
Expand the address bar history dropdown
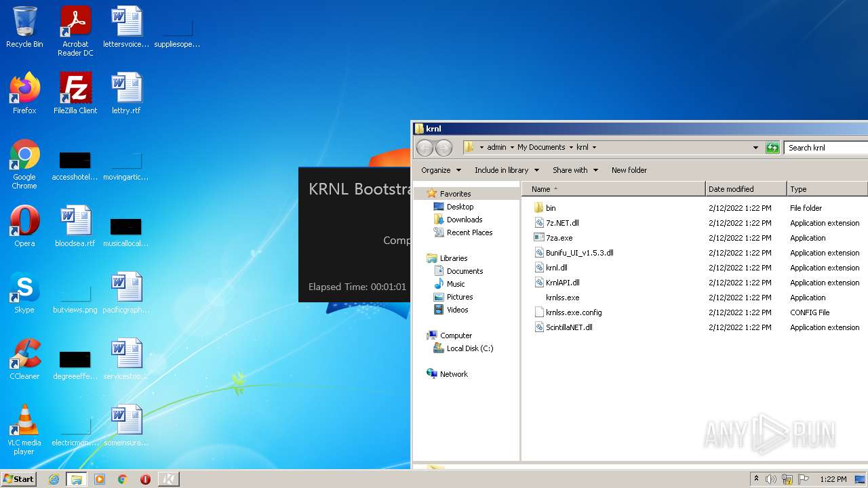point(755,148)
